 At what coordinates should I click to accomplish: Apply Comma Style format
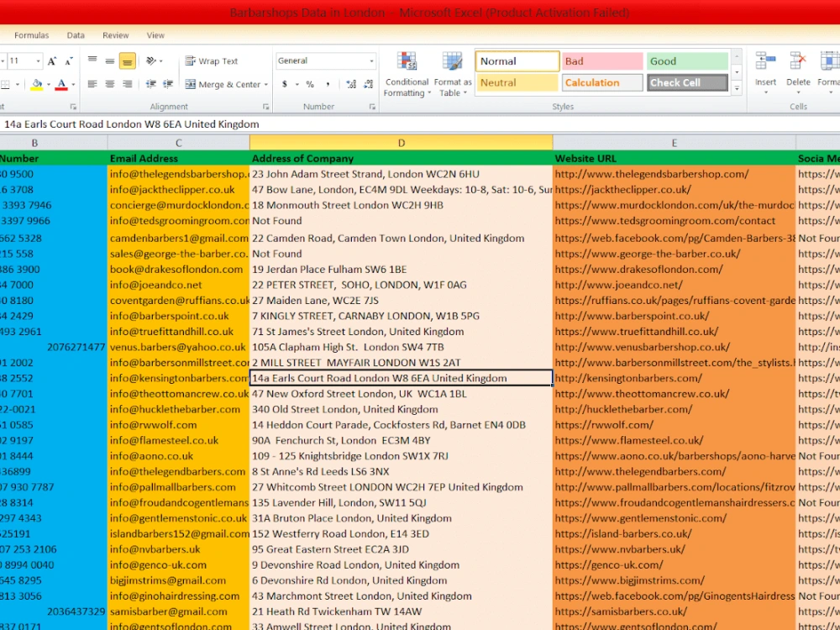328,84
